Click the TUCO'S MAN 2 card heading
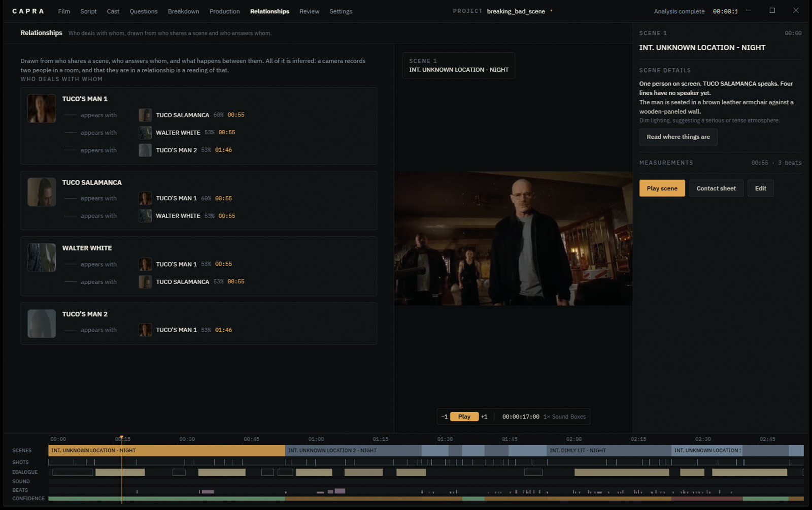Screen dimensions: 812x510 coord(85,314)
